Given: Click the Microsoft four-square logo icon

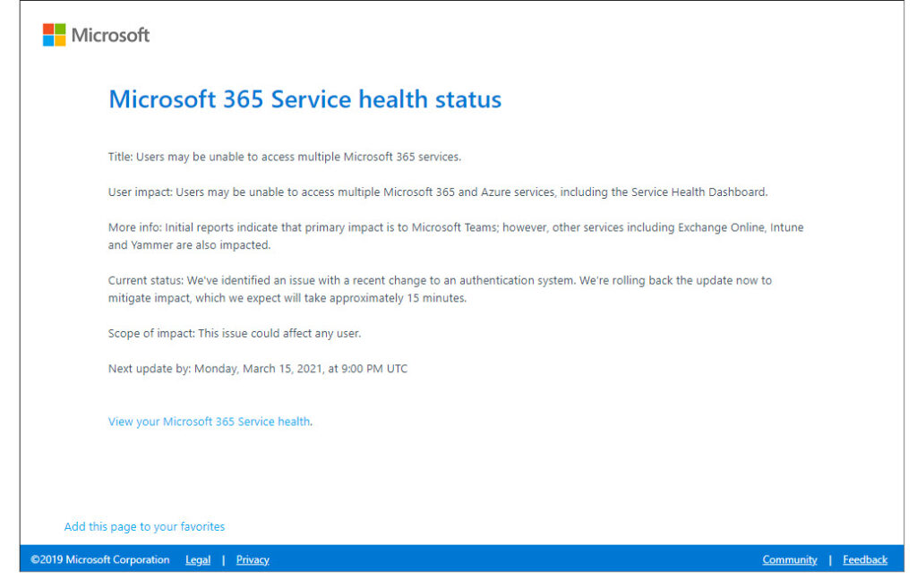Looking at the screenshot, I should coord(54,35).
